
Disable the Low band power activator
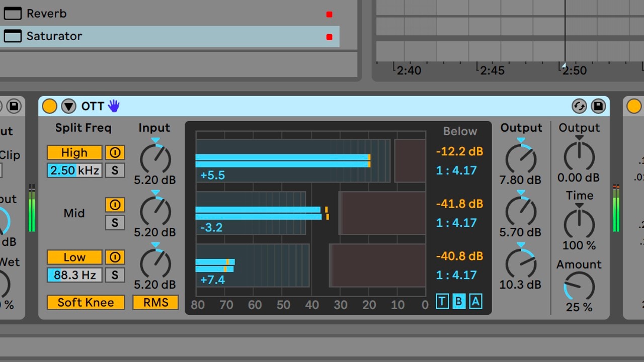(115, 257)
